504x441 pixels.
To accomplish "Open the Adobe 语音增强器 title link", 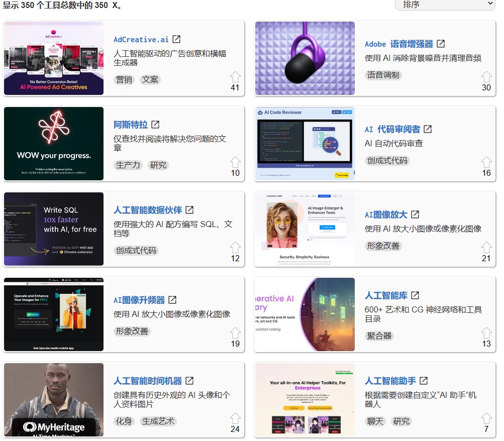I will point(398,44).
